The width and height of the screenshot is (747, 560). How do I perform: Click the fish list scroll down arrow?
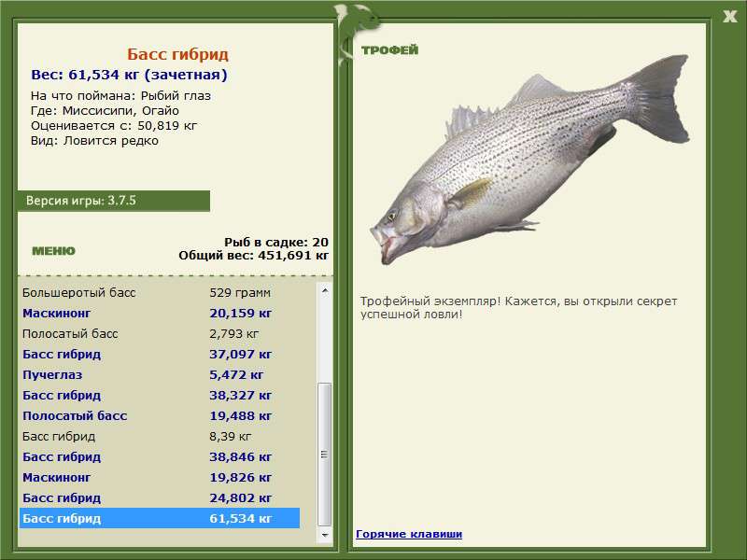(325, 537)
